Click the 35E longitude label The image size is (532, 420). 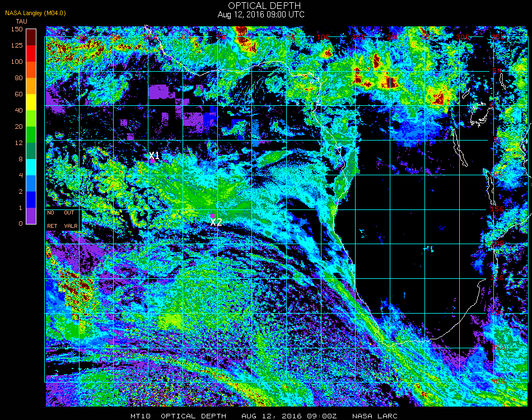(x=498, y=37)
